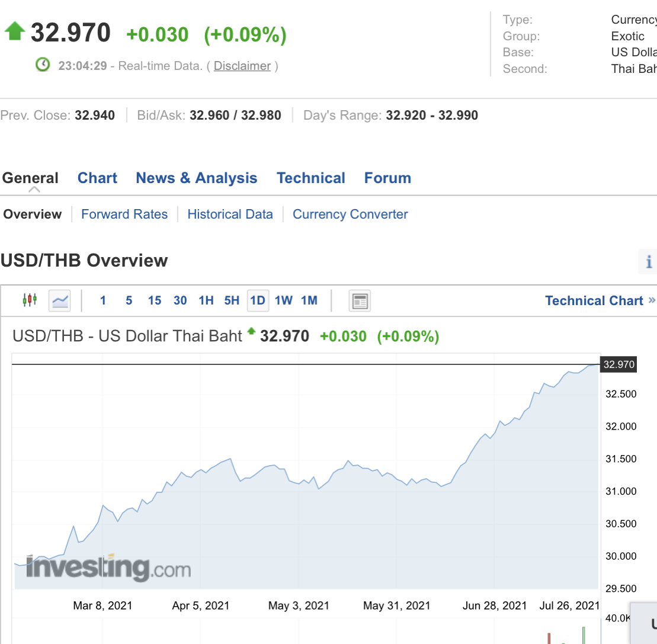View Historical Data
This screenshot has height=644, width=657.
230,214
